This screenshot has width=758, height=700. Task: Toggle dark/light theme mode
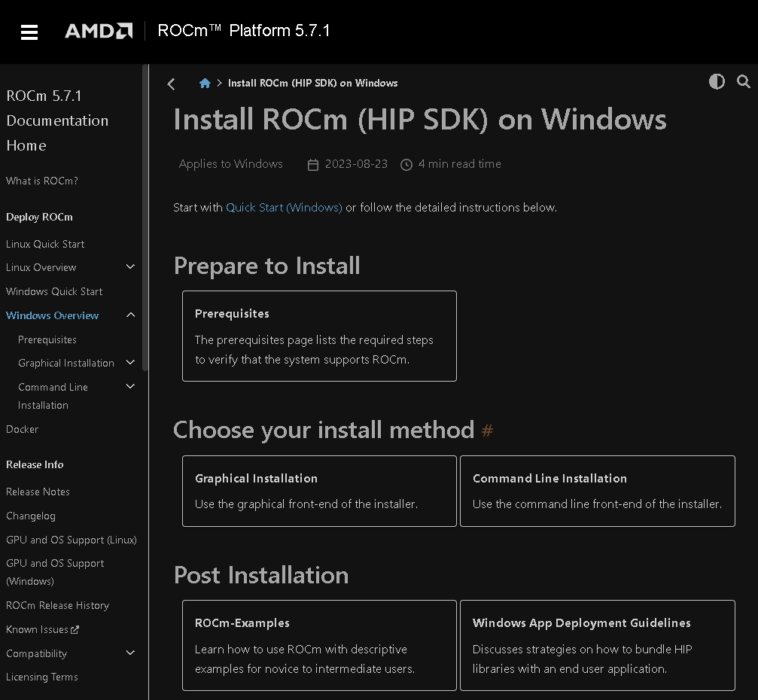tap(717, 81)
